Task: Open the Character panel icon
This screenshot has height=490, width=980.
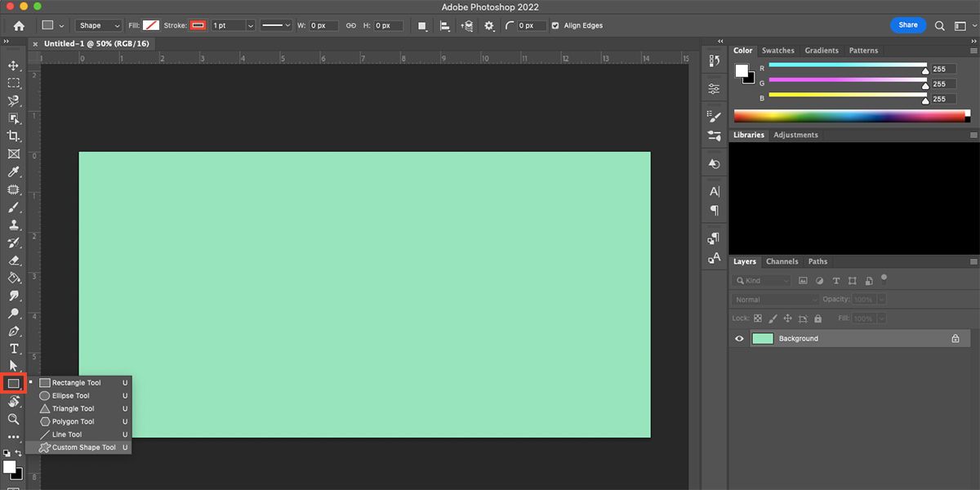Action: click(713, 192)
